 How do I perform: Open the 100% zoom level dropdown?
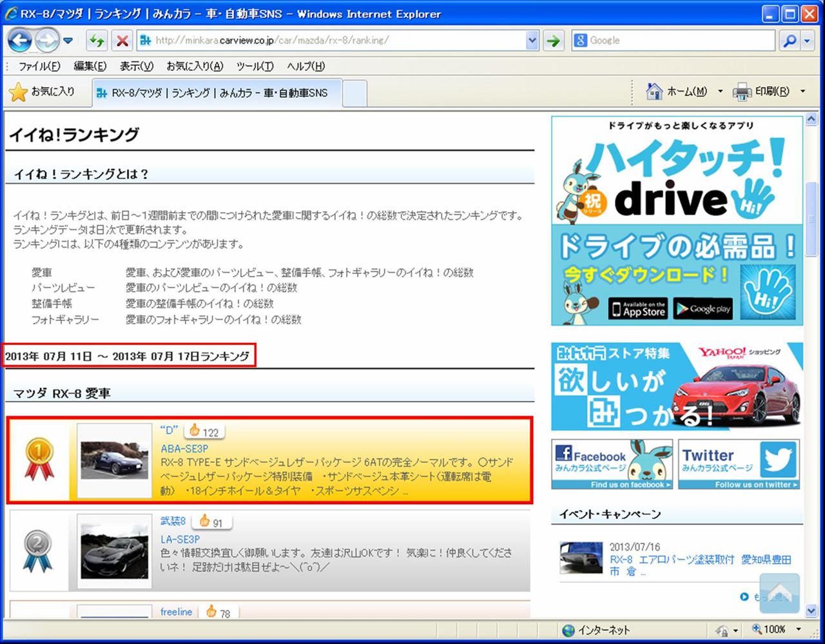click(x=799, y=629)
